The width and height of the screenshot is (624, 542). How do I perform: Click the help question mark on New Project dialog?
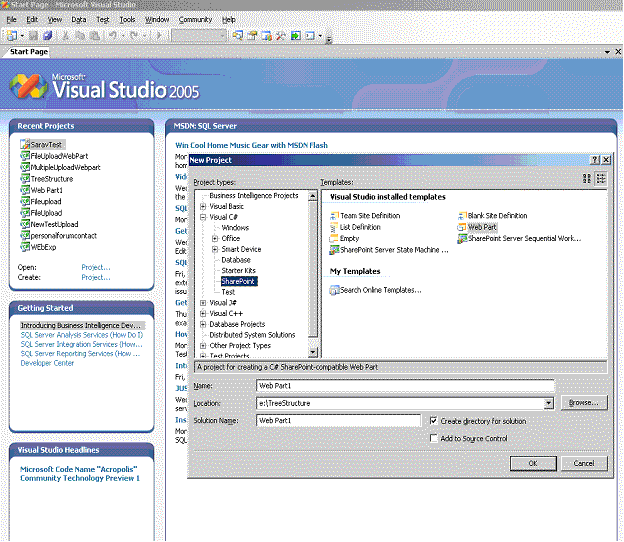[x=595, y=160]
